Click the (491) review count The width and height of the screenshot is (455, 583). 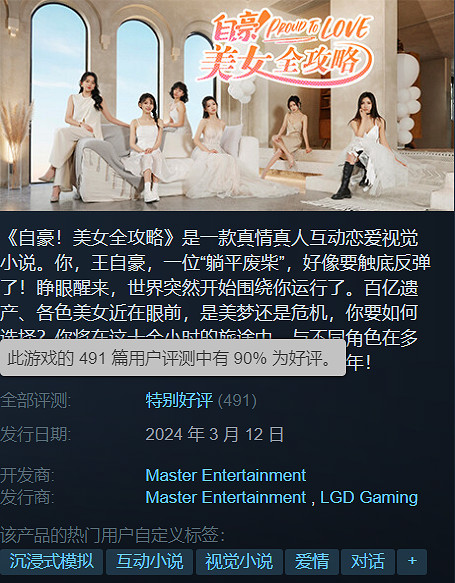coord(237,401)
